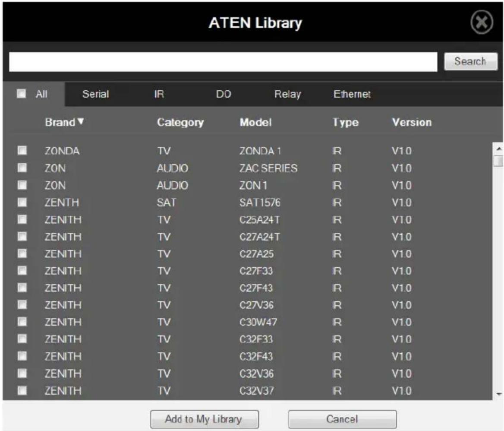Check the C25A24T row checkbox

tap(22, 219)
